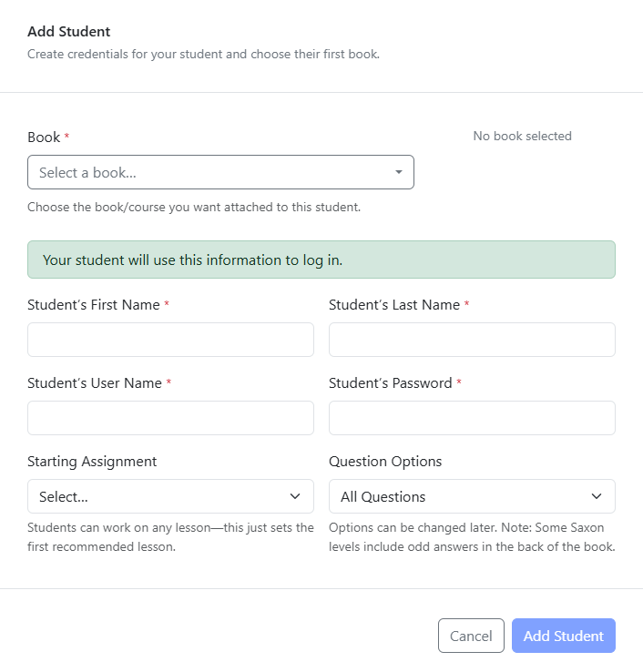Click the Student's Password label

(x=391, y=383)
